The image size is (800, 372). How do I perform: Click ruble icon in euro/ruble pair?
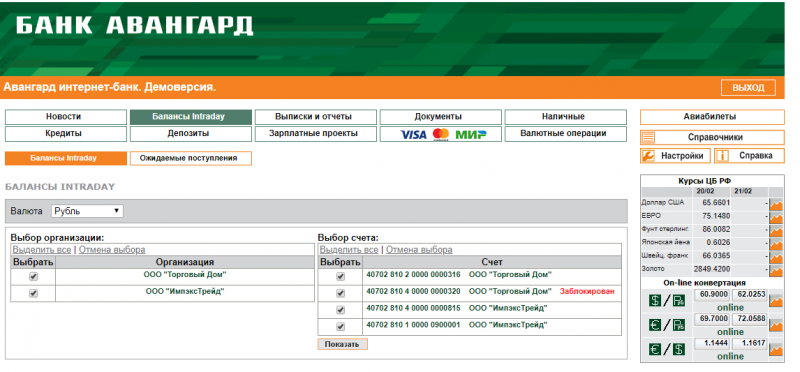[x=679, y=325]
